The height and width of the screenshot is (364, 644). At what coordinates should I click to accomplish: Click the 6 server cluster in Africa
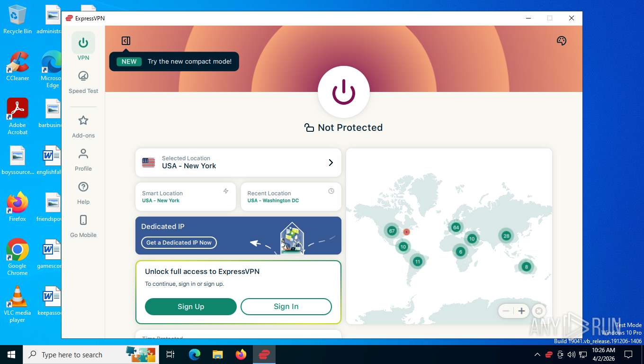click(460, 252)
